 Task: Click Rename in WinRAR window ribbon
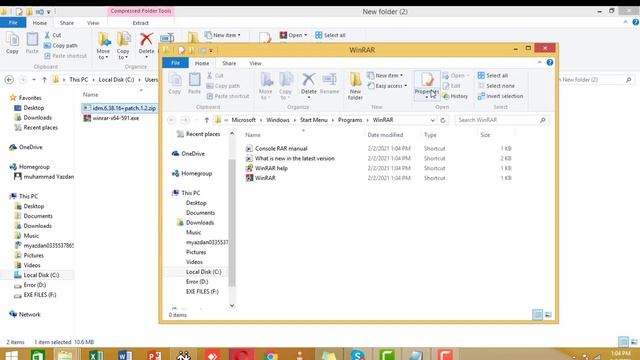tap(329, 84)
